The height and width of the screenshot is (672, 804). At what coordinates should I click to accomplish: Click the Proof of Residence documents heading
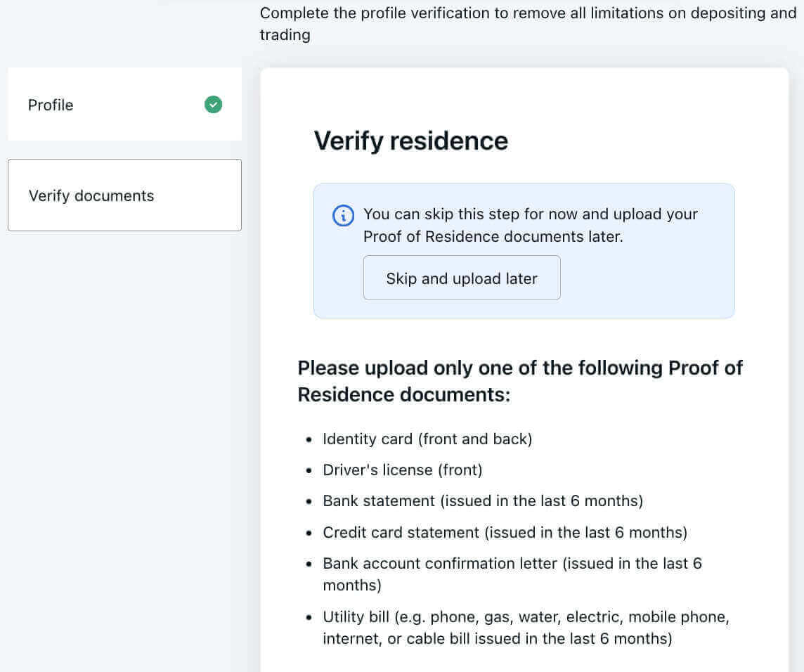(x=520, y=381)
